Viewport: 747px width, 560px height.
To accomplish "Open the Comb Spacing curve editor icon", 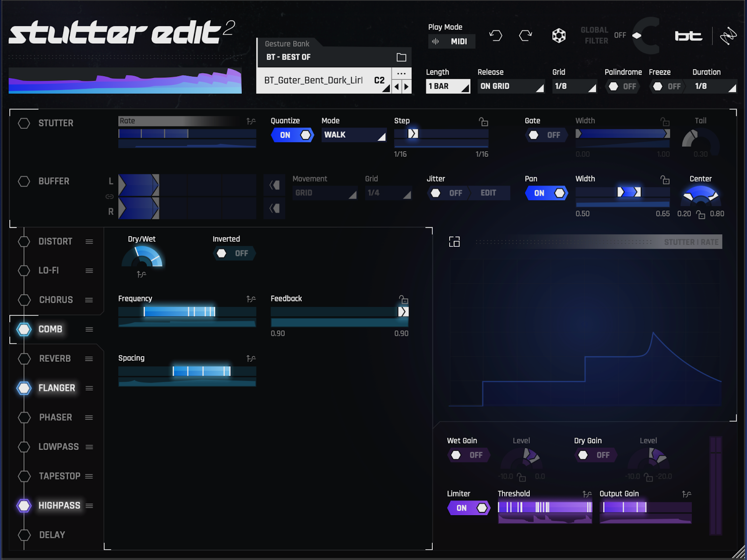I will pos(251,359).
